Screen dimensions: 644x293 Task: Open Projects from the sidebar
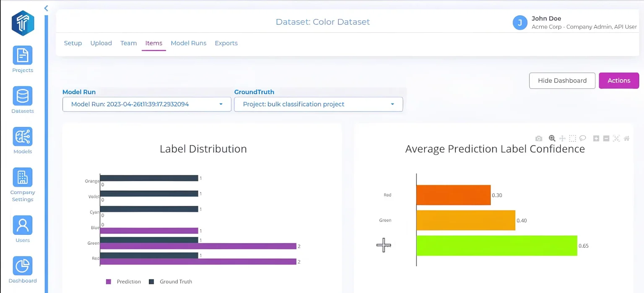click(x=23, y=60)
